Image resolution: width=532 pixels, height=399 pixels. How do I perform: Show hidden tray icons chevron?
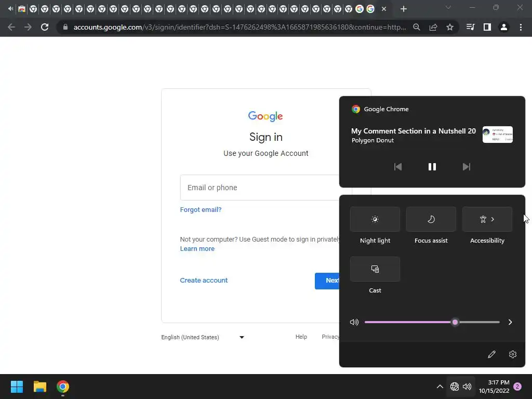click(440, 387)
